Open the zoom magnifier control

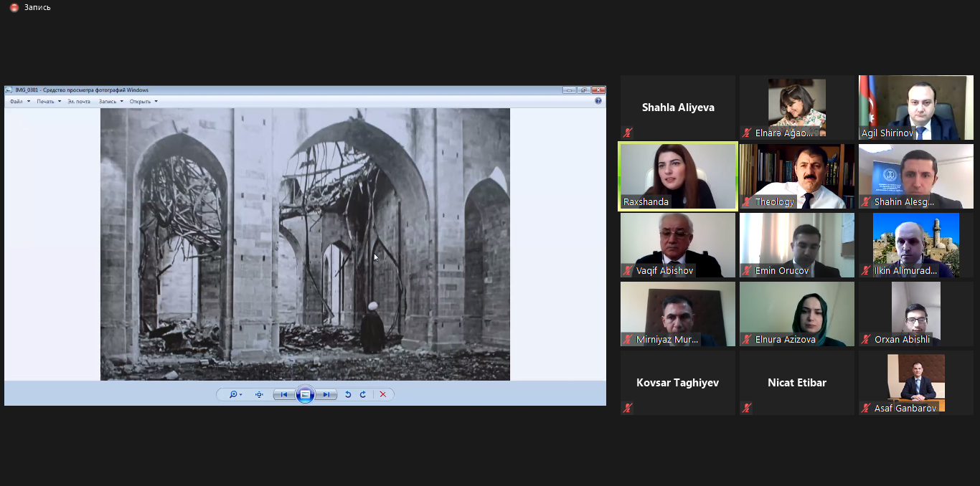coord(235,394)
